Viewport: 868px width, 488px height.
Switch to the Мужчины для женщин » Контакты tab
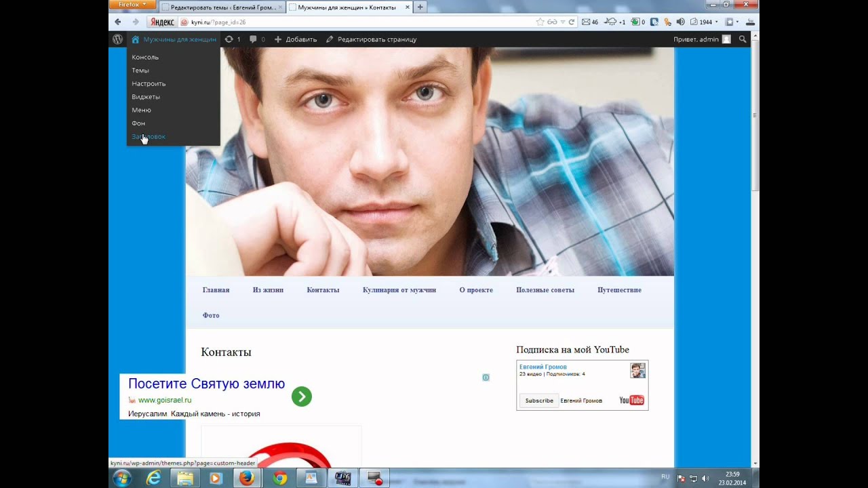click(349, 7)
